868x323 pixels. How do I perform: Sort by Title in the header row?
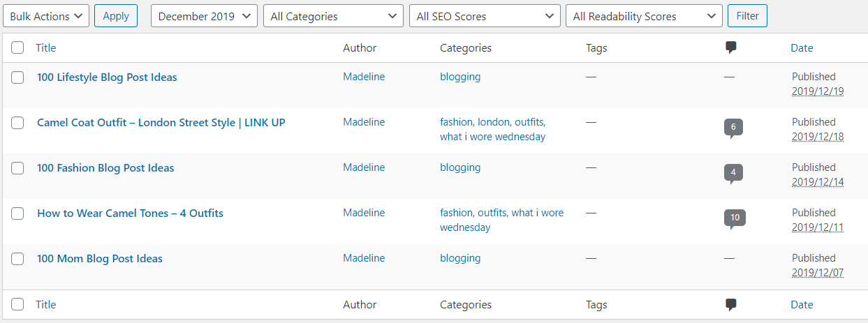(x=46, y=48)
